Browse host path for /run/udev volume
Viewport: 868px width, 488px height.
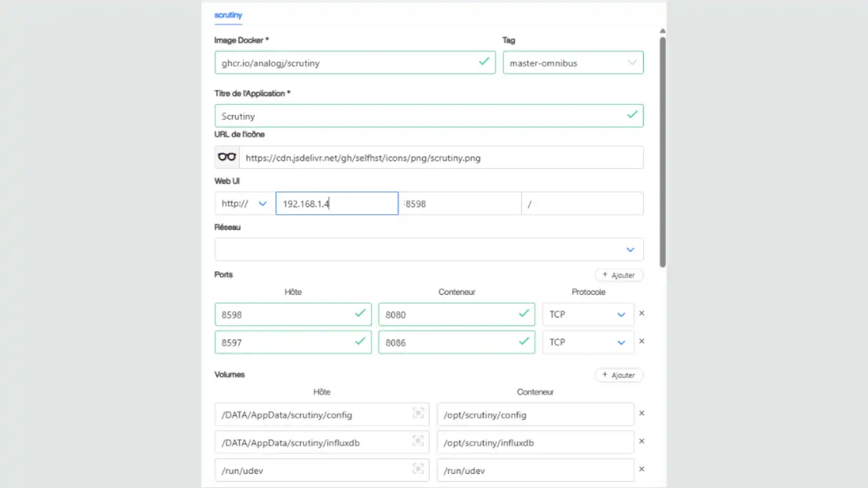[x=418, y=470]
